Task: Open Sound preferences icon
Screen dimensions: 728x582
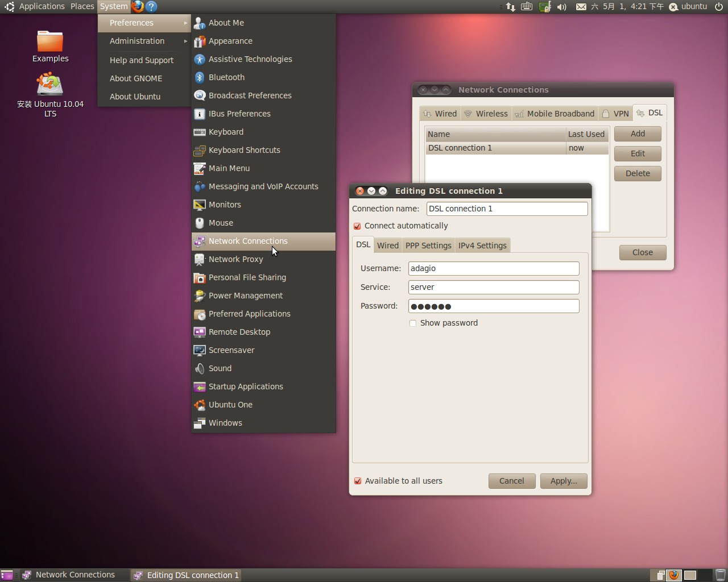Action: (200, 368)
